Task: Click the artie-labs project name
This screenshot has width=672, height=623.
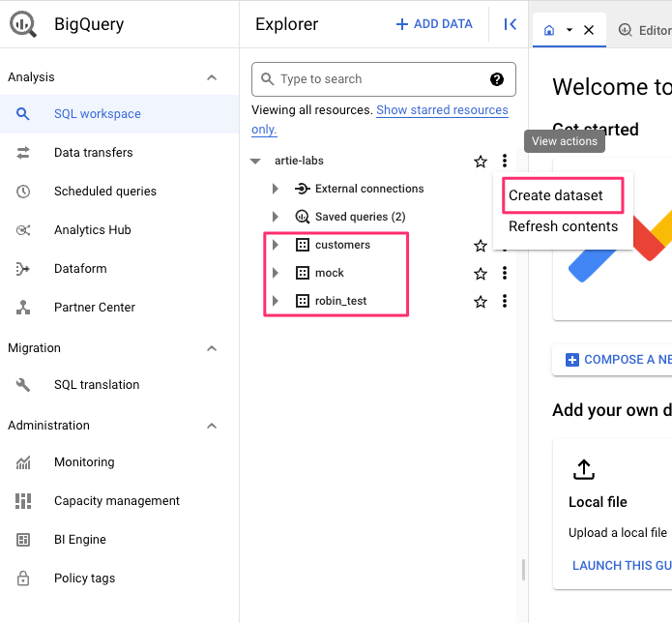Action: coord(299,161)
